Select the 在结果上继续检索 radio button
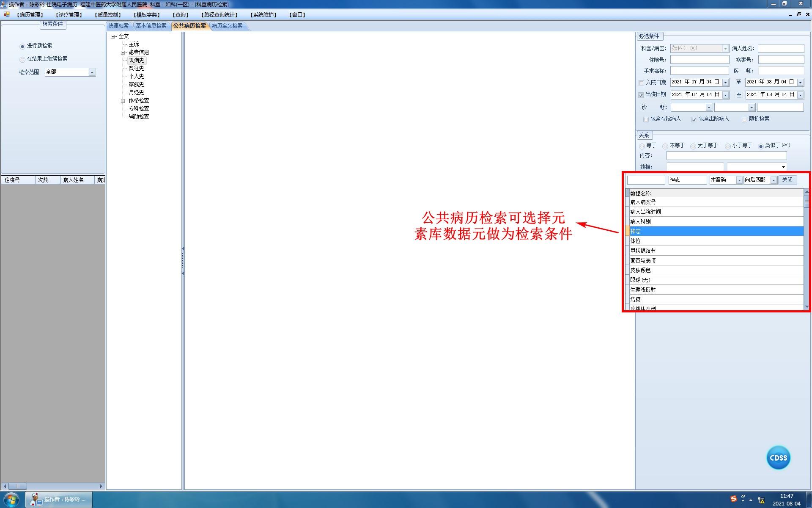The width and height of the screenshot is (812, 508). tap(22, 59)
